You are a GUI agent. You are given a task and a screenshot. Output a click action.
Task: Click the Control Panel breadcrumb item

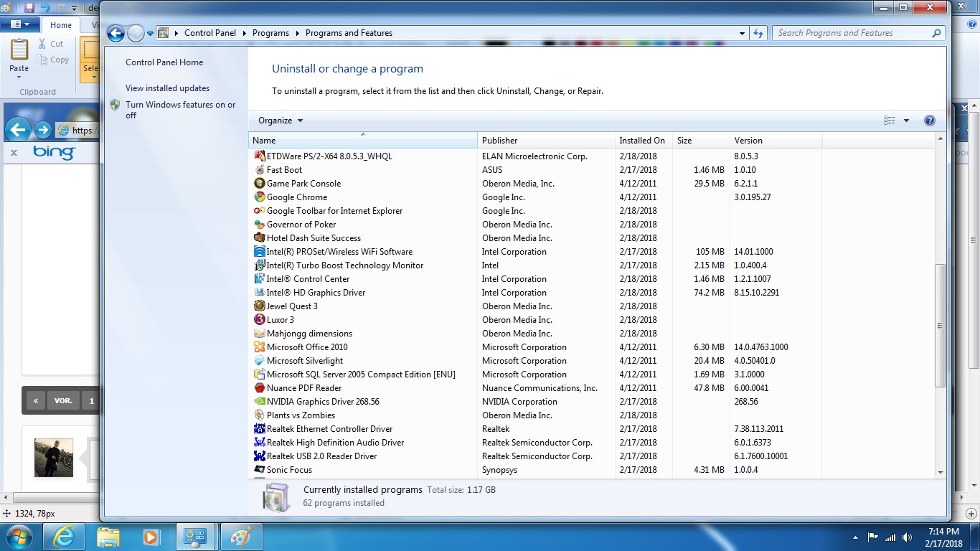point(209,33)
